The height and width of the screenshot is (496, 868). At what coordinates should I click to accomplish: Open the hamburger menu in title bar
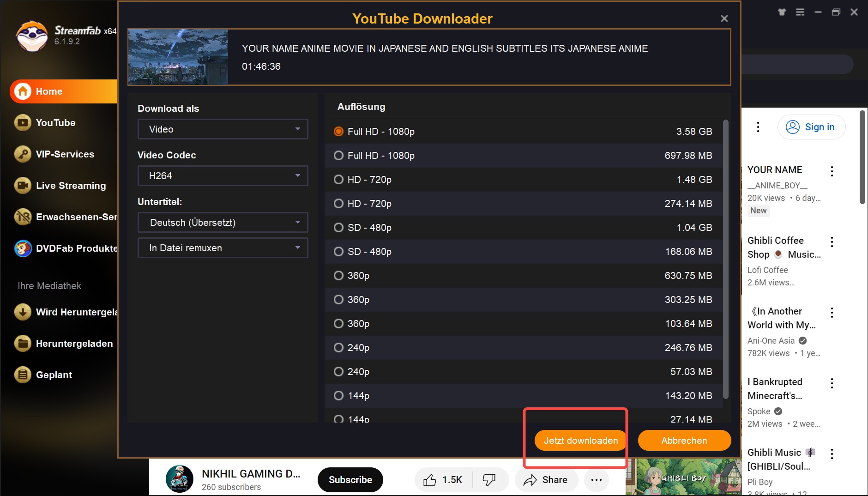coord(800,12)
